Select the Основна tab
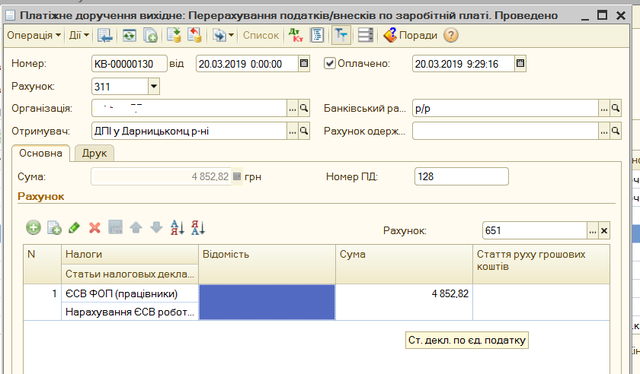This screenshot has width=640, height=374. click(x=40, y=153)
